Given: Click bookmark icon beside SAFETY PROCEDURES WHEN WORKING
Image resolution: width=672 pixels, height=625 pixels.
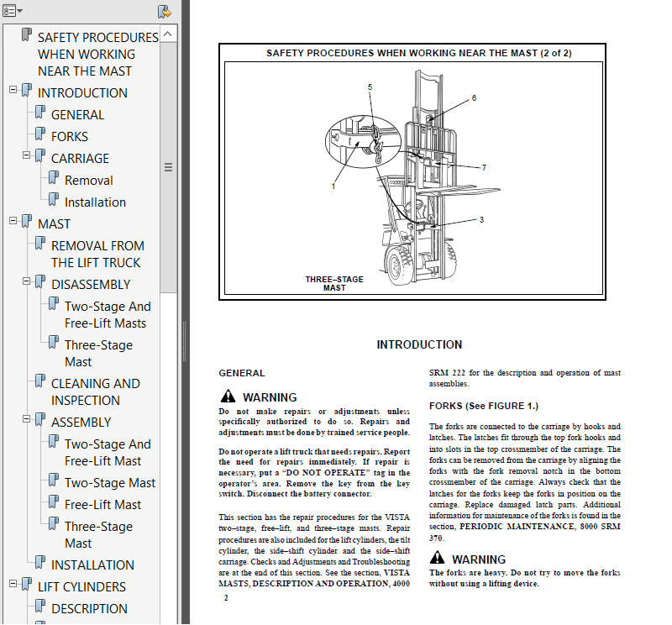Looking at the screenshot, I should 27,34.
